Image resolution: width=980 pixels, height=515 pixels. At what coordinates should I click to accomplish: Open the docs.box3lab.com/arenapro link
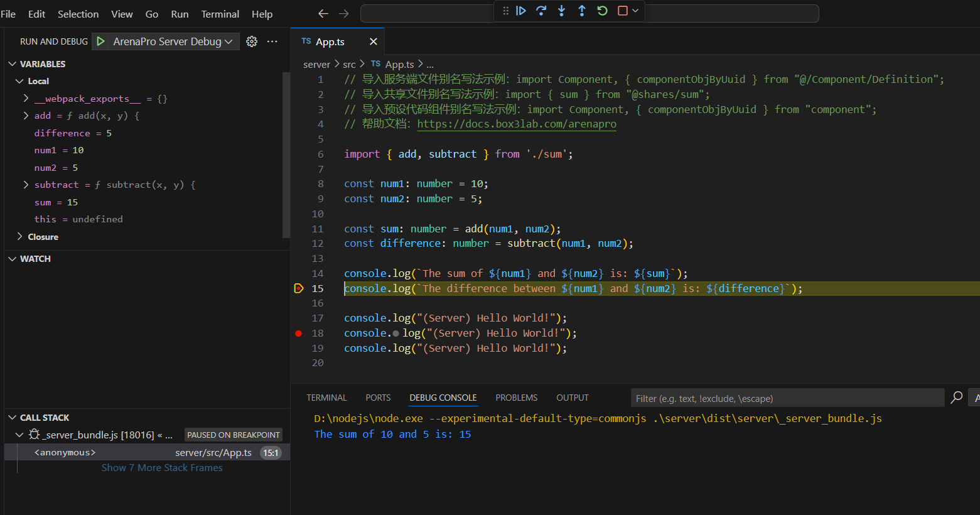coord(516,124)
